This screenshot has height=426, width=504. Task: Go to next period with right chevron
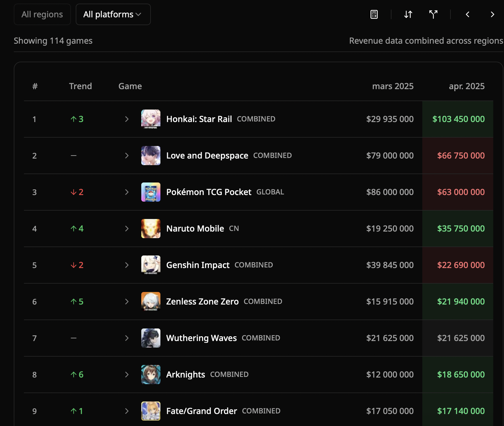(x=492, y=14)
